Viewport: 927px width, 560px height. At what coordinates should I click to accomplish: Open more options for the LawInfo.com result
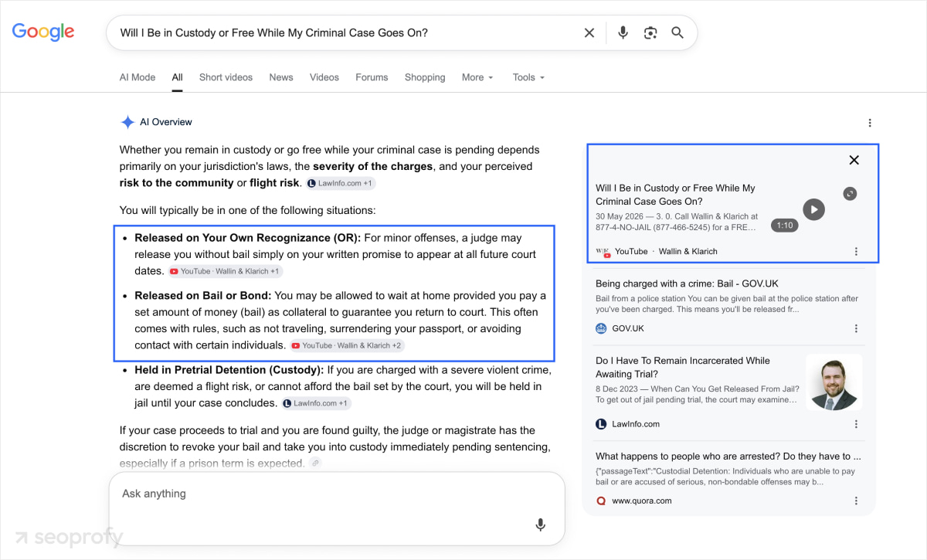856,424
